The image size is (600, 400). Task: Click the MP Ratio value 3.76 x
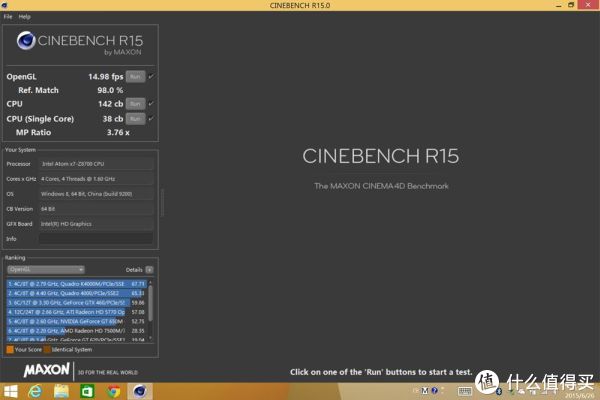(x=118, y=132)
